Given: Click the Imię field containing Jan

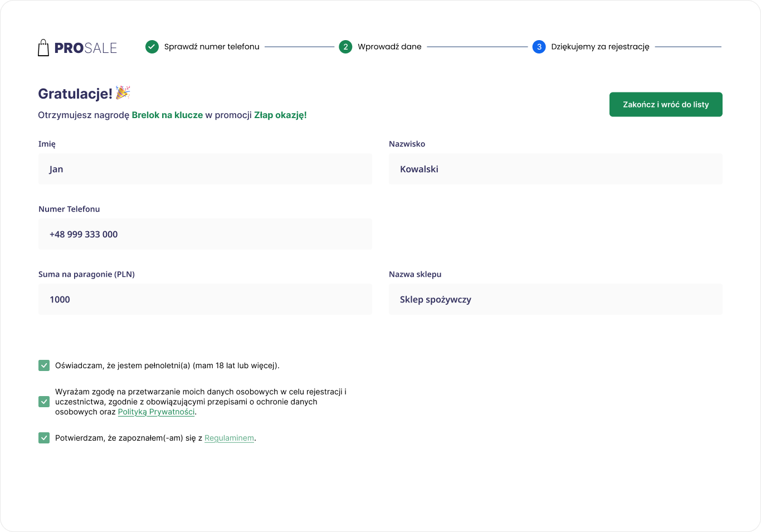Looking at the screenshot, I should (x=205, y=169).
